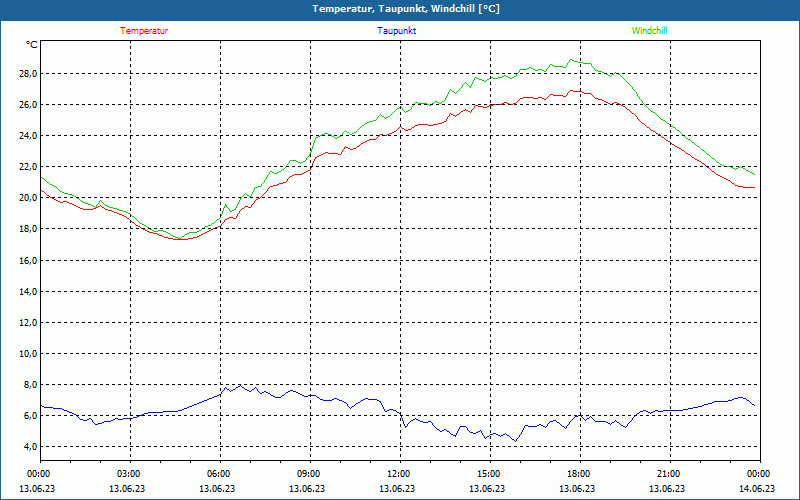Click the 09:00 time axis label
The height and width of the screenshot is (500, 800).
(x=308, y=473)
